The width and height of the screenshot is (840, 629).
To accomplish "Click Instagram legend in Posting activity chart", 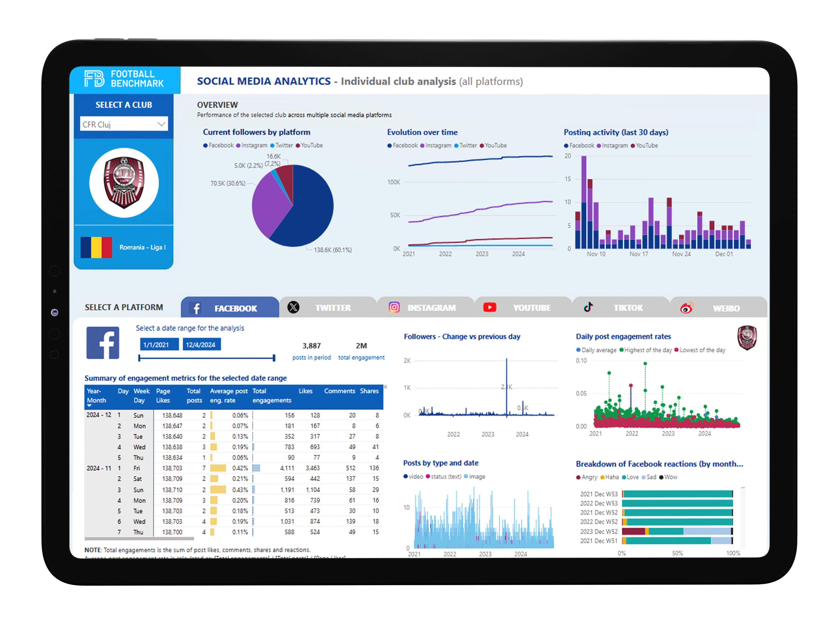I will click(612, 145).
